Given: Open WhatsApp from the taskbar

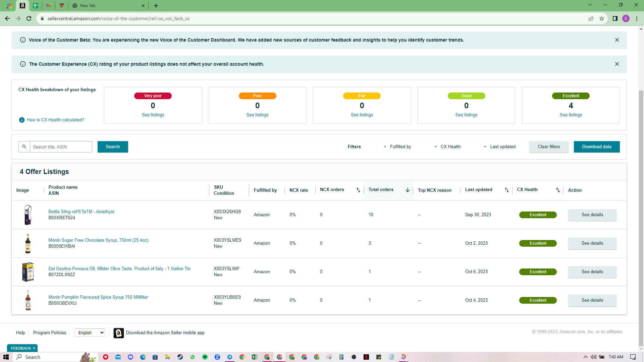Looking at the screenshot, I should [x=193, y=357].
